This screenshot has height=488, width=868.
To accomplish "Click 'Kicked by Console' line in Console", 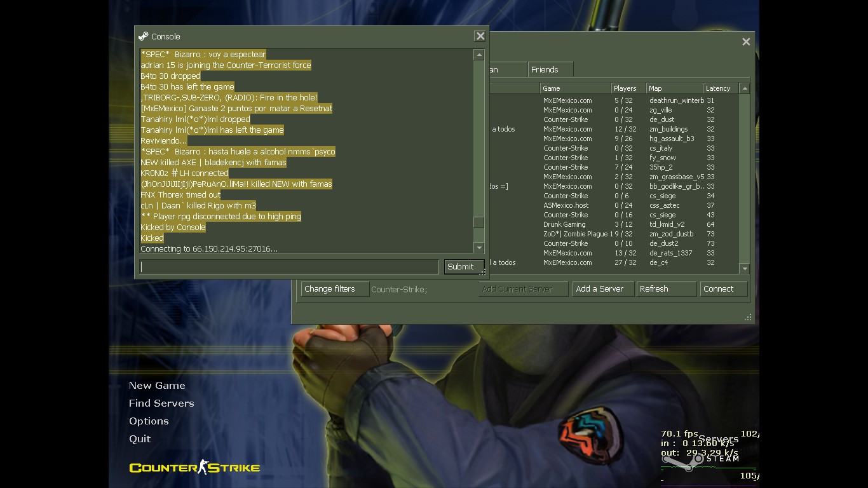I will 173,227.
